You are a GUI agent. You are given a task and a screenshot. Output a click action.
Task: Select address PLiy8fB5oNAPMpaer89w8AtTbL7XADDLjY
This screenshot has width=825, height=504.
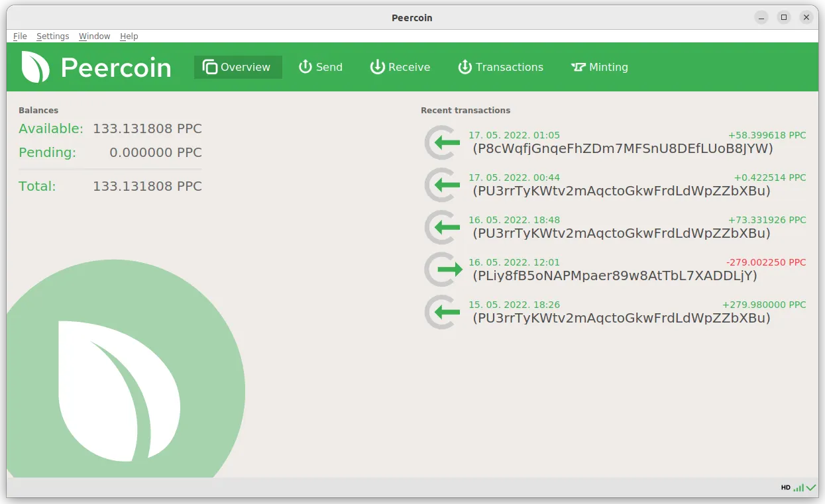(x=614, y=276)
